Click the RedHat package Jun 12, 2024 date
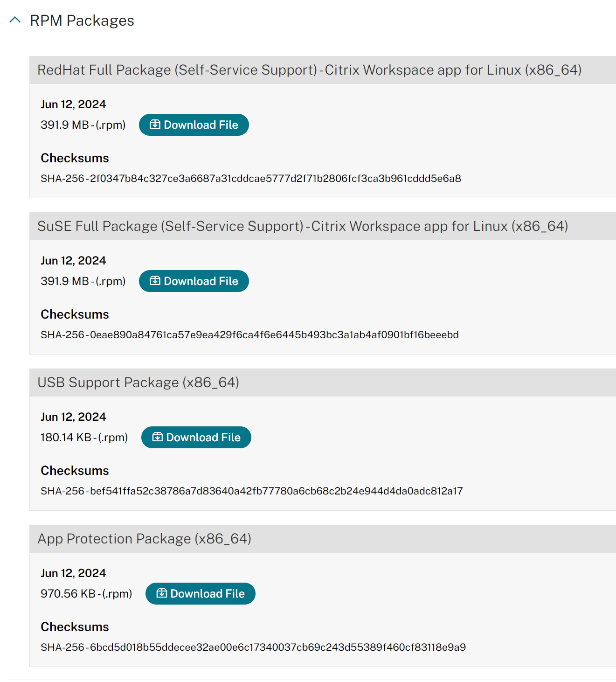 click(x=73, y=104)
